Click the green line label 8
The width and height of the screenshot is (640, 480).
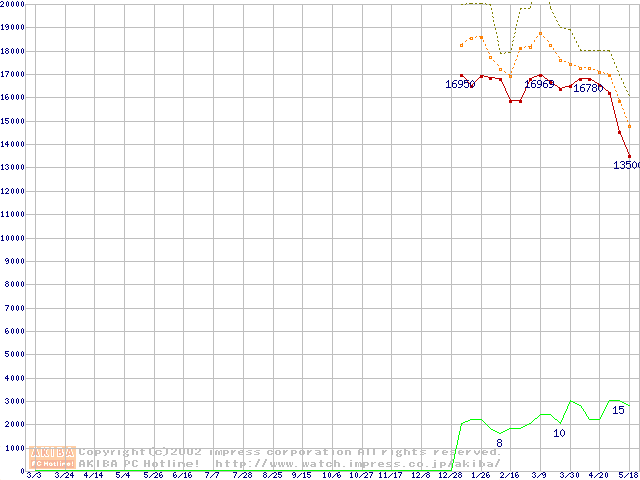coord(499,443)
